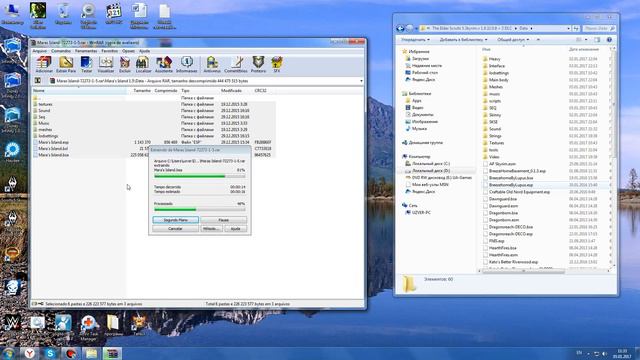The width and height of the screenshot is (640, 360).
Task: Click the Localizar toolbar icon
Action: (143, 64)
